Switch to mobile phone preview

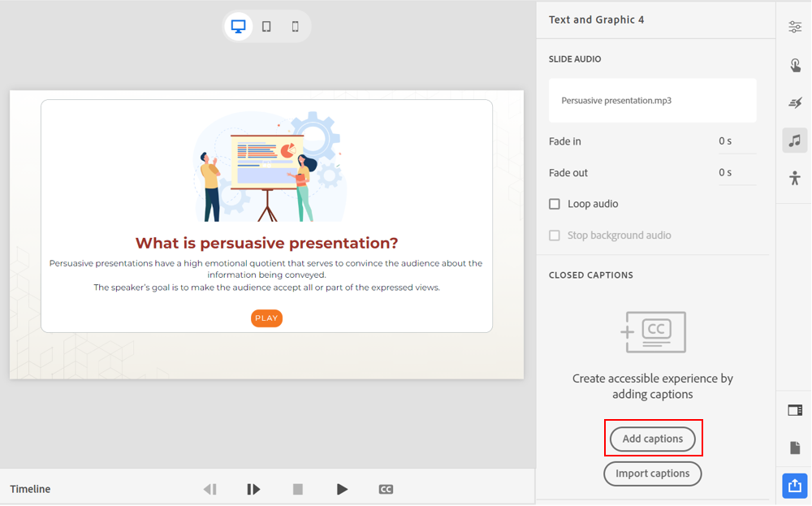tap(295, 26)
